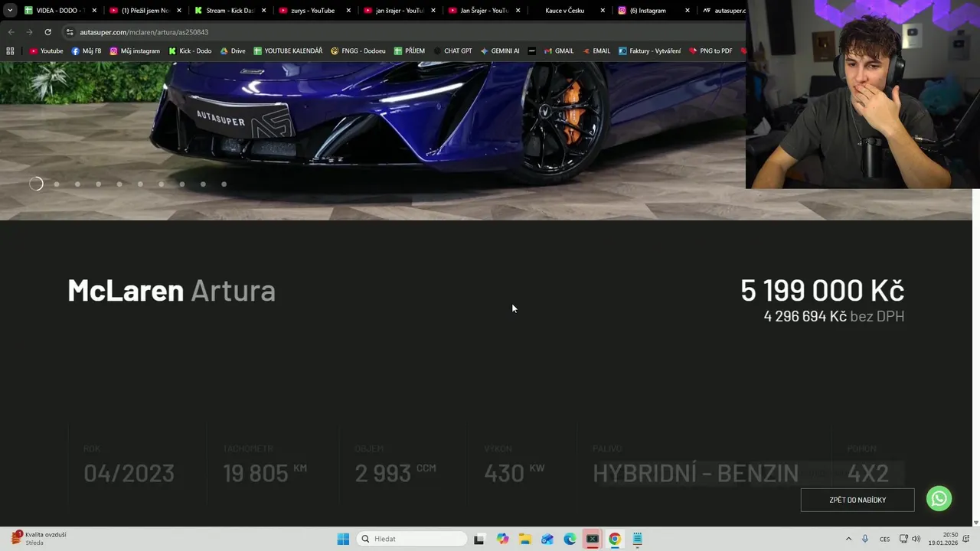980x551 pixels.
Task: Open the clock showing 20:50
Action: (943, 539)
